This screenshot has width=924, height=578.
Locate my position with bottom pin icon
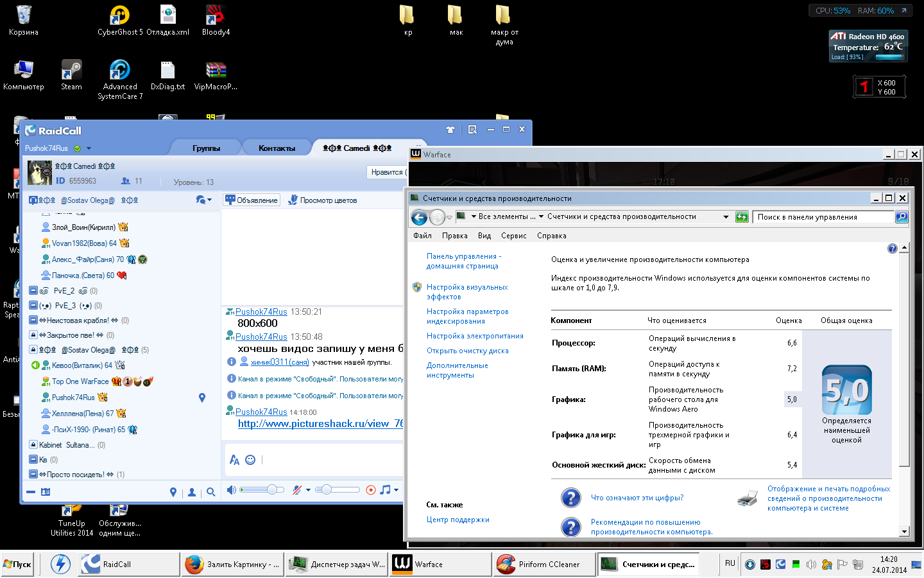pos(173,493)
